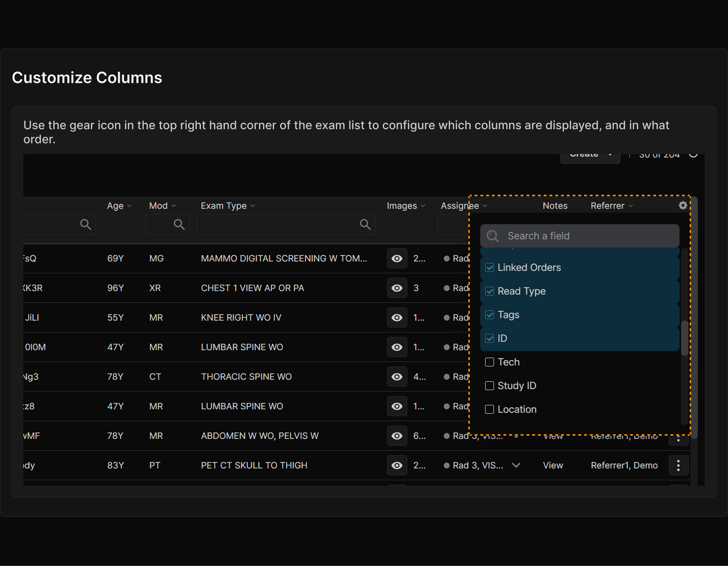Click the Rad 3, VIS... assignee in PET CT row
The width and height of the screenshot is (728, 566).
[x=478, y=466]
